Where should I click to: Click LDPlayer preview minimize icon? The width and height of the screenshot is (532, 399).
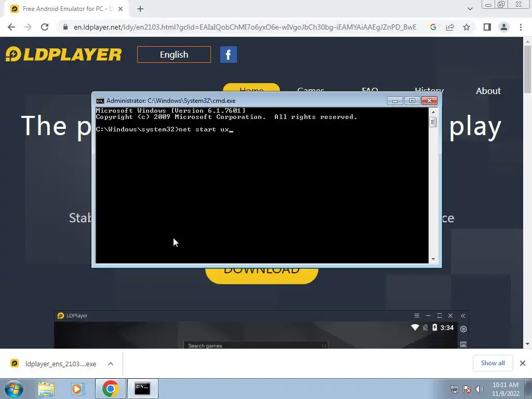click(x=428, y=315)
